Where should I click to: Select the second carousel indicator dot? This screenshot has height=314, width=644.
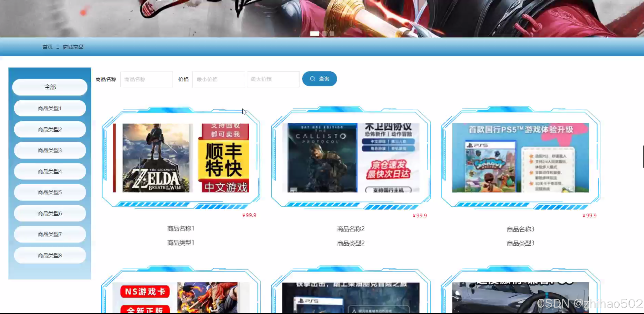point(324,34)
